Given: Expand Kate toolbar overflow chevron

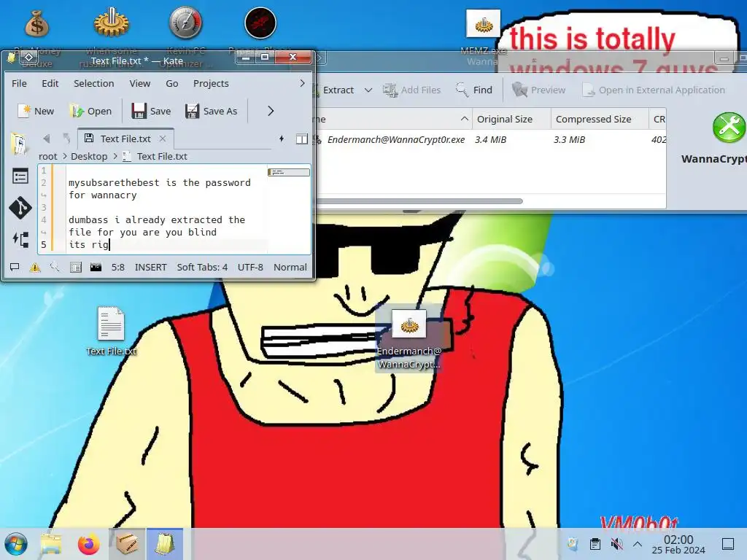Looking at the screenshot, I should click(x=271, y=111).
